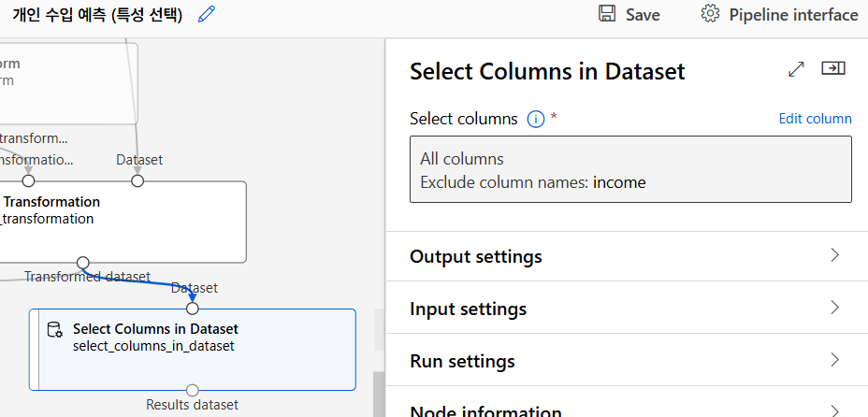Expand the Node information section
This screenshot has width=868, height=417.
click(x=834, y=410)
